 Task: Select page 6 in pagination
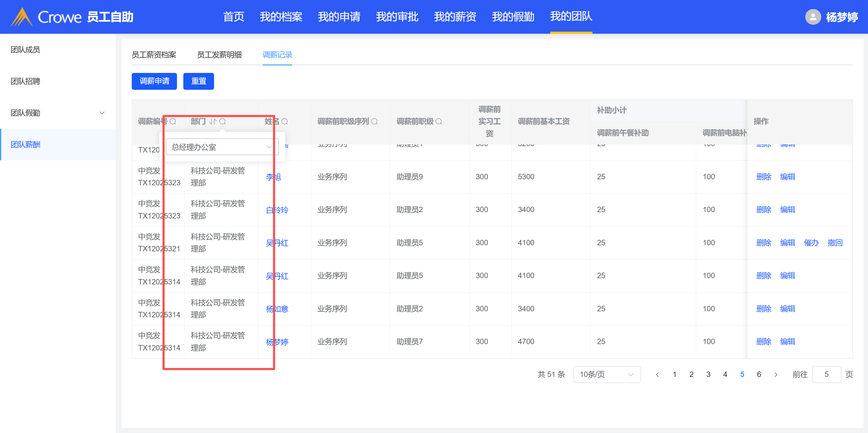(x=759, y=375)
